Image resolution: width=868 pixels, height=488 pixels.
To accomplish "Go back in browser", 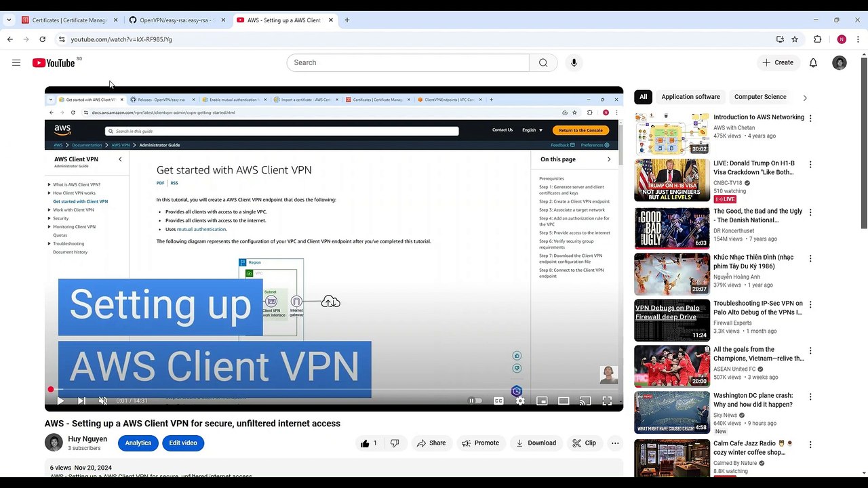I will coord(10,39).
